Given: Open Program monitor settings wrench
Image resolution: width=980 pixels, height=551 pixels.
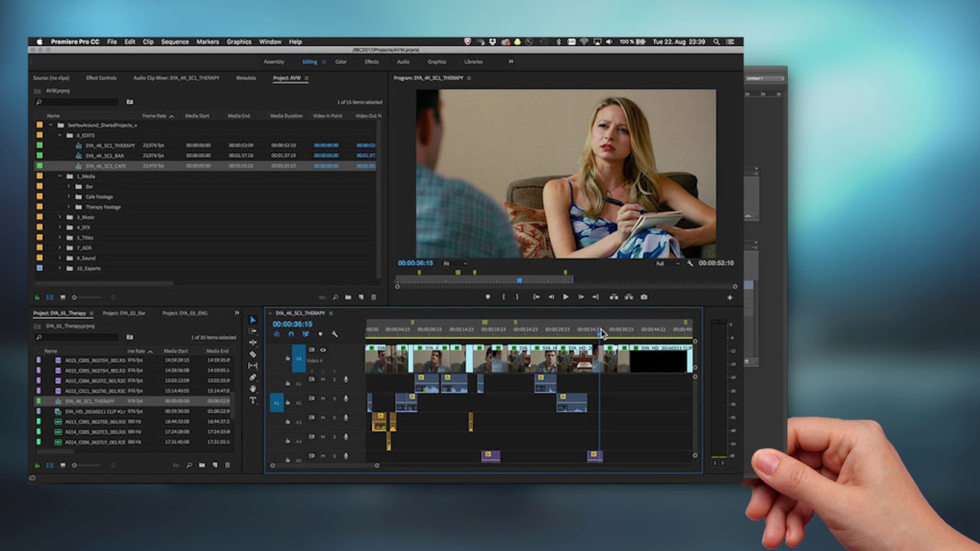Looking at the screenshot, I should (x=690, y=263).
